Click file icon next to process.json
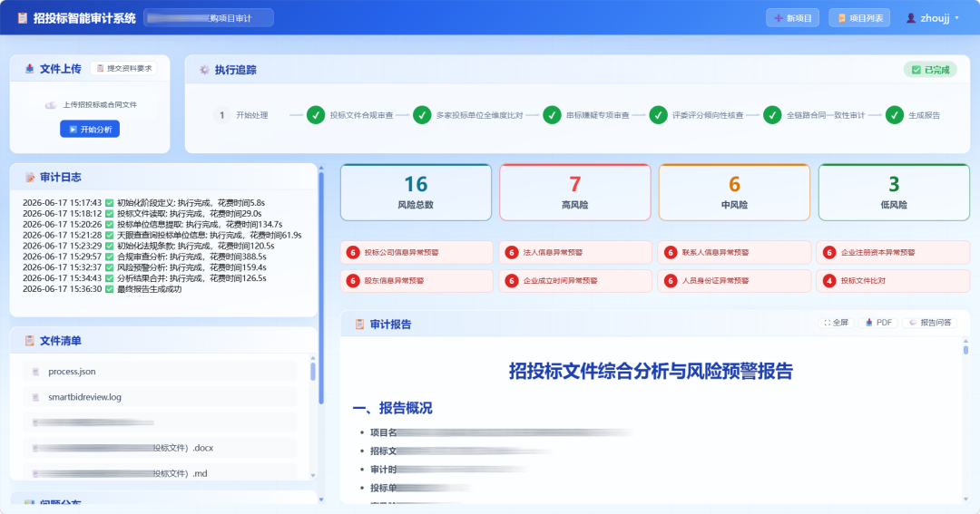The height and width of the screenshot is (514, 980). (35, 372)
